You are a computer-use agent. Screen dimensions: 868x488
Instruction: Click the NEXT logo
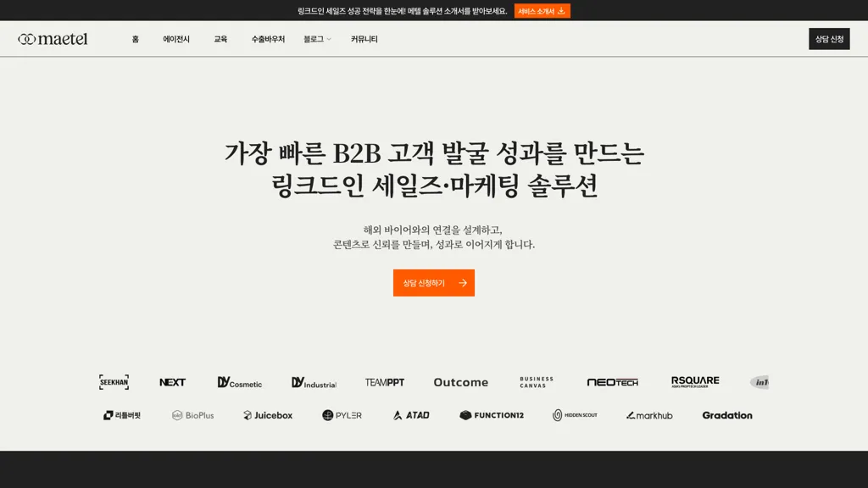coord(172,382)
